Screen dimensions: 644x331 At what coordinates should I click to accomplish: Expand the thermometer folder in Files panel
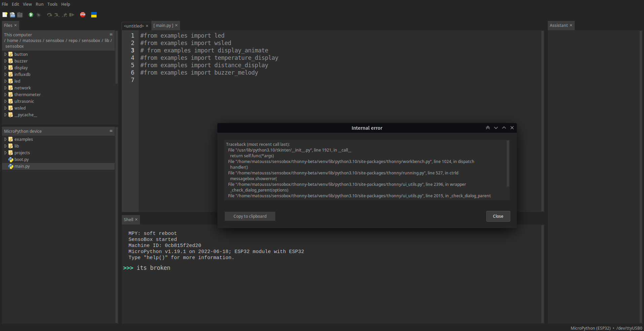coord(6,94)
